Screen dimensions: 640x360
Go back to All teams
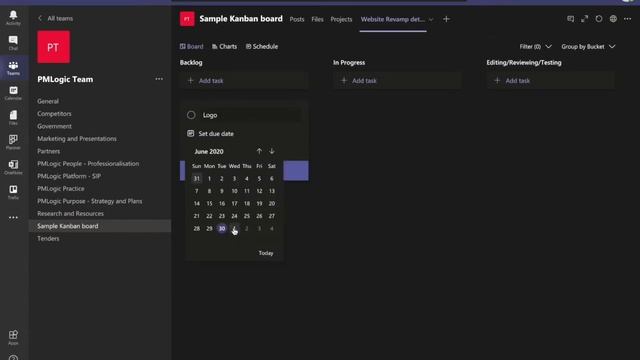[x=56, y=18]
